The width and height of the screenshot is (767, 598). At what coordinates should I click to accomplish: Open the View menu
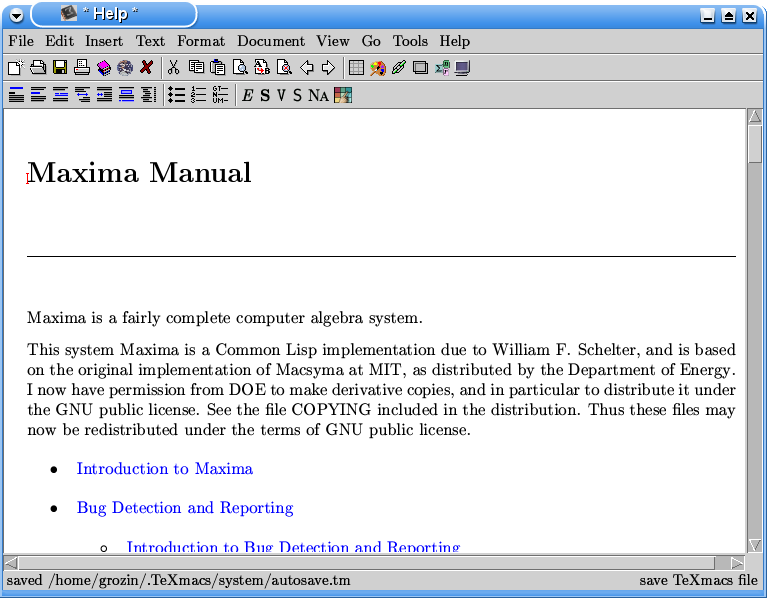pos(333,41)
